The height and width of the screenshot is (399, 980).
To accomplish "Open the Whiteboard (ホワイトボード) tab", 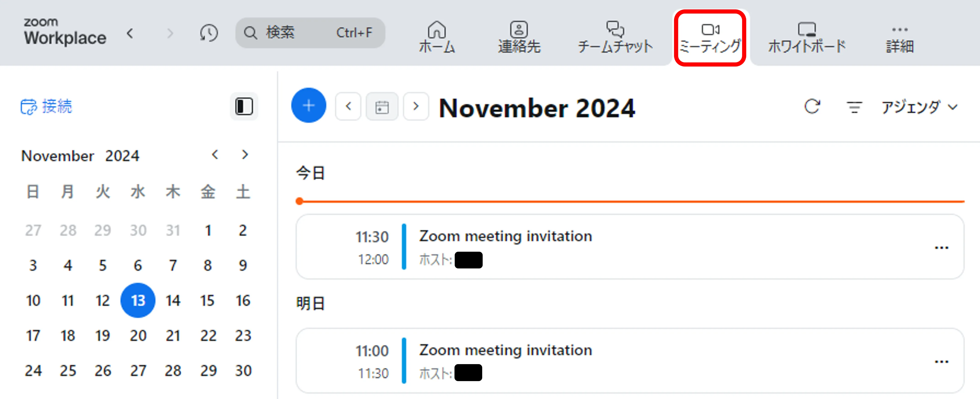I will click(807, 37).
